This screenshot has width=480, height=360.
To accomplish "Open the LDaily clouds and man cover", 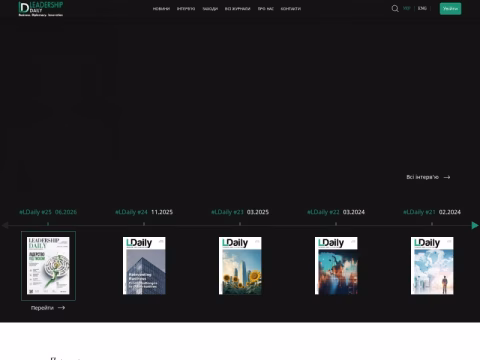I will [x=432, y=266].
